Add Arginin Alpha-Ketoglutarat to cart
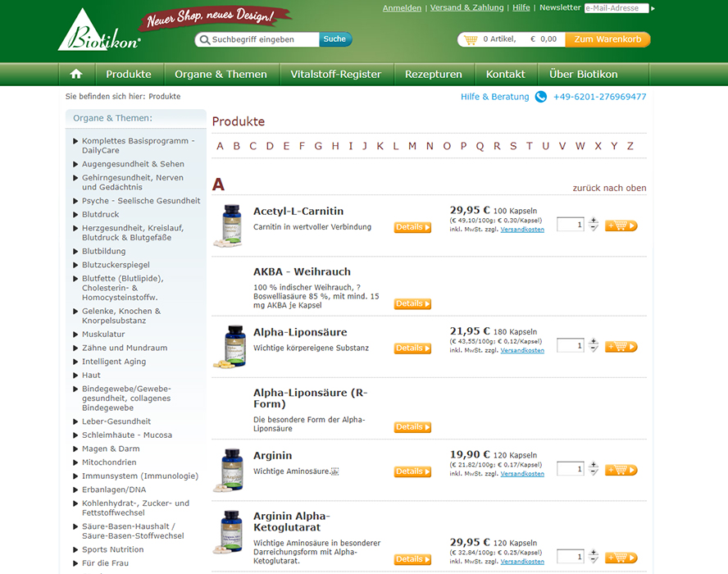Screen dimensions: 728x574 pos(621,558)
